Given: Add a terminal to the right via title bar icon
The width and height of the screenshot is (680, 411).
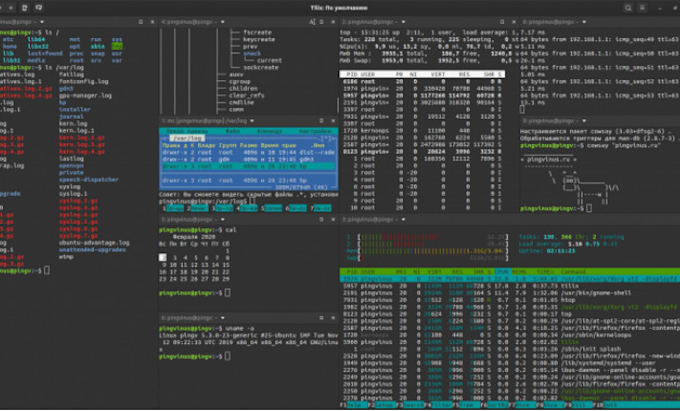Looking at the screenshot, I should (25, 8).
